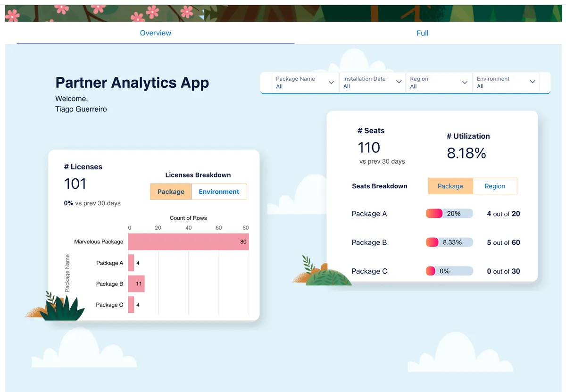Click 'Package A' chart axis label
Screen dimensions: 566x392
[x=109, y=263]
